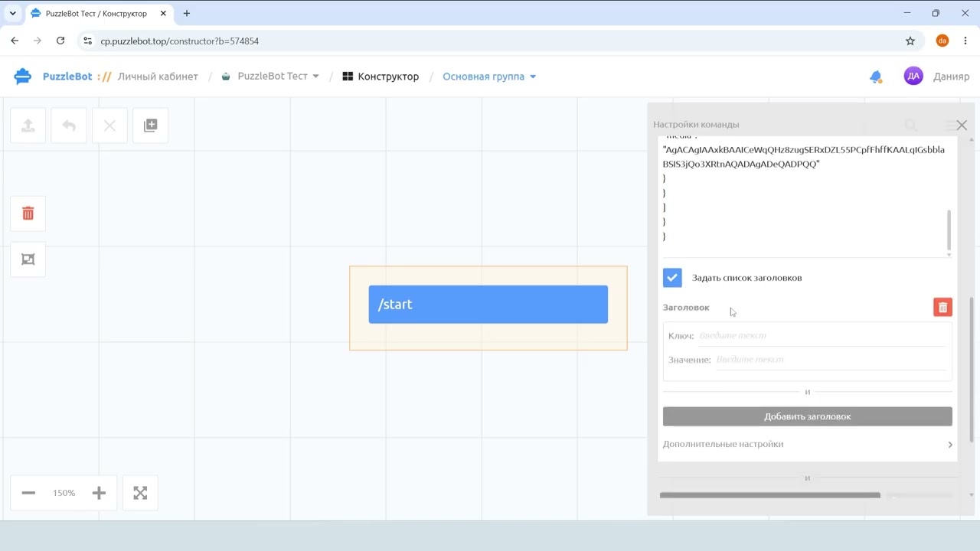This screenshot has width=980, height=551.
Task: Open browser tab search dropdown arrow
Action: [13, 13]
